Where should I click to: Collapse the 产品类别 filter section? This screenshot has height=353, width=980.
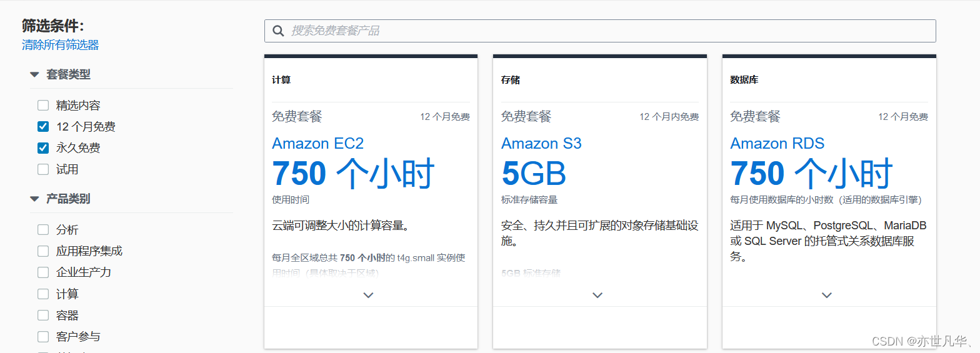(34, 199)
